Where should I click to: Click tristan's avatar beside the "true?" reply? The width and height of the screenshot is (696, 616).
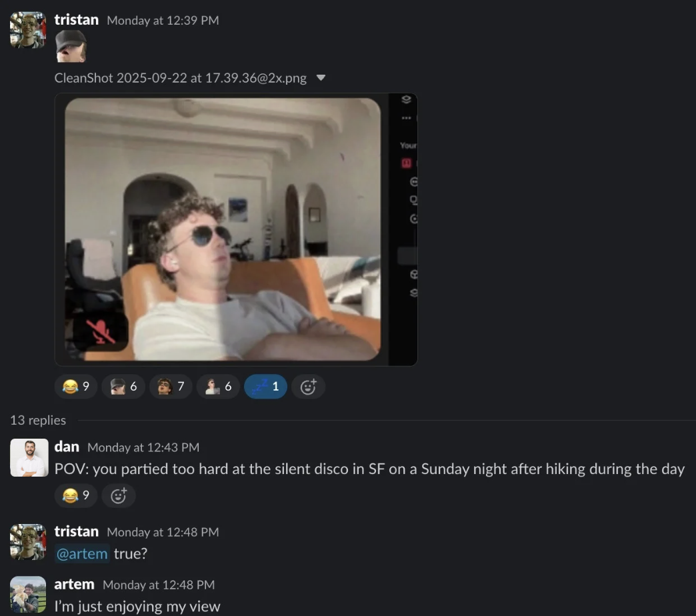click(x=29, y=541)
